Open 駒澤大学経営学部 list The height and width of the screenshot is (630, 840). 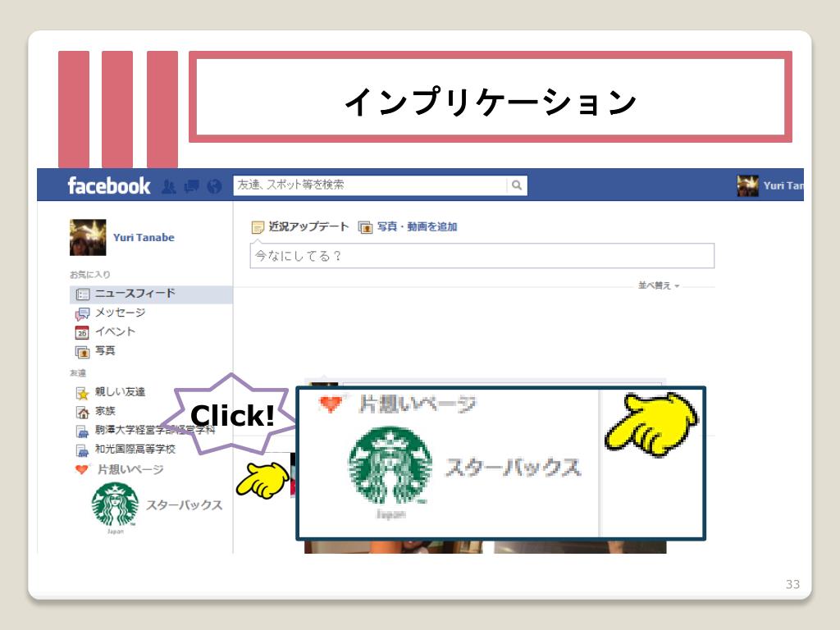(155, 430)
